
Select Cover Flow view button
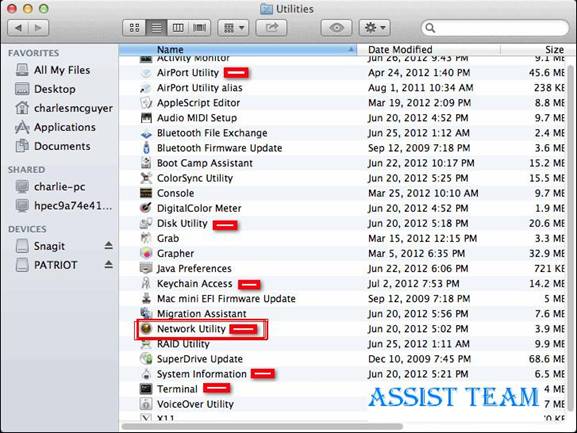coord(200,28)
